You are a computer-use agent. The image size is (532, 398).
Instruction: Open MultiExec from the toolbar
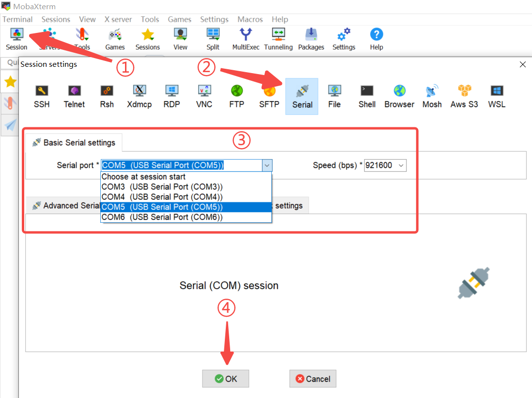point(246,39)
